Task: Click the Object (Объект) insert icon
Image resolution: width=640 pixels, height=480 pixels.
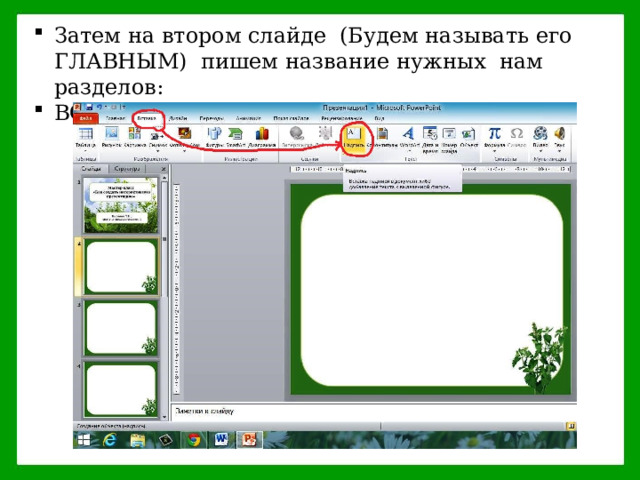Action: (x=469, y=133)
